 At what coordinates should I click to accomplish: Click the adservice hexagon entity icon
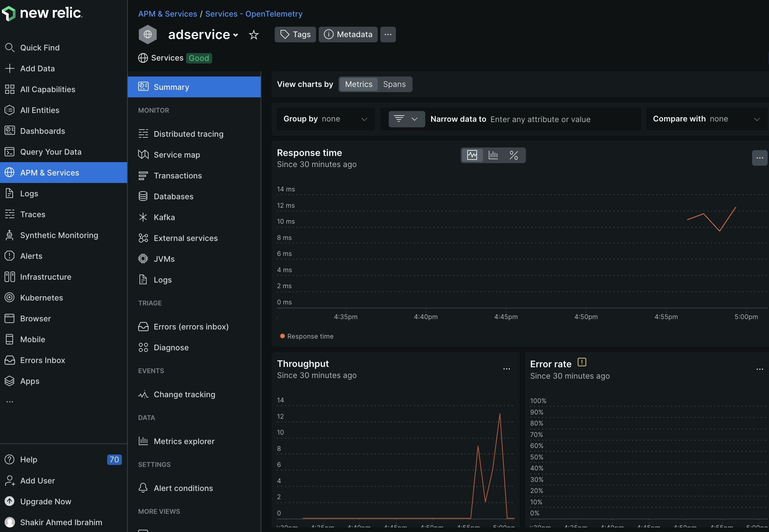tap(148, 34)
